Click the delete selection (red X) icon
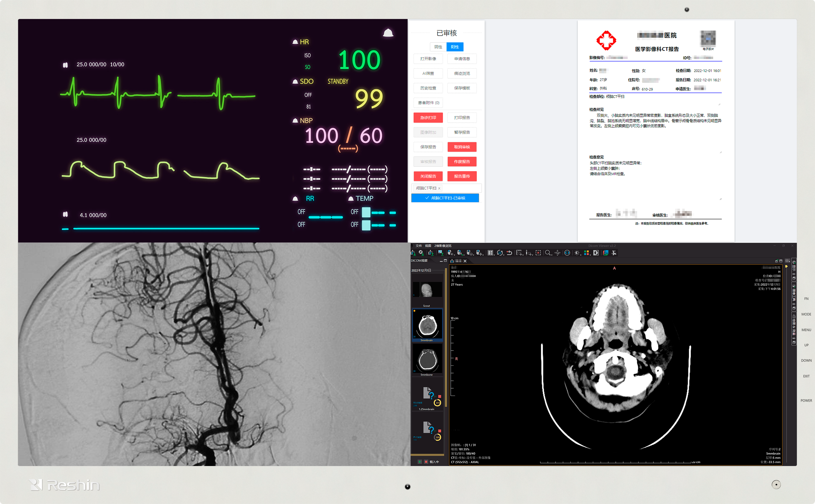The image size is (815, 504). tap(538, 253)
